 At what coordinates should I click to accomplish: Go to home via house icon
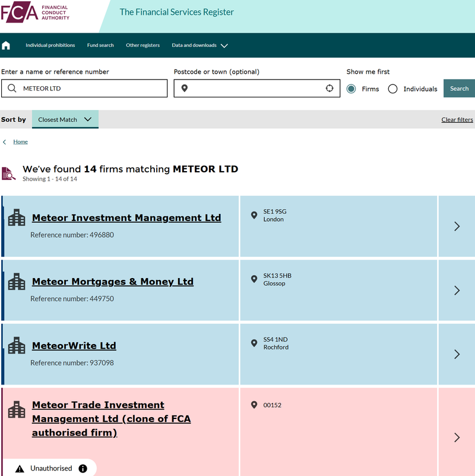(x=6, y=46)
